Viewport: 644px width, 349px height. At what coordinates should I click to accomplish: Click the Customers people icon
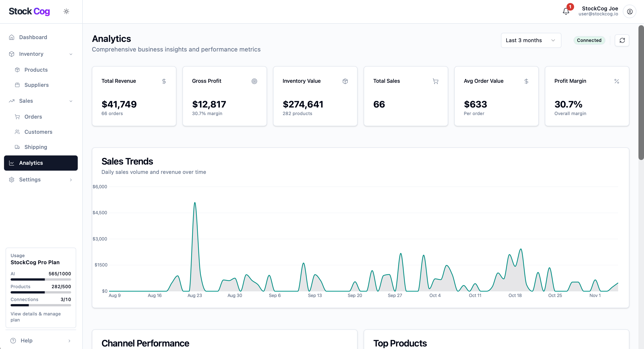[17, 132]
